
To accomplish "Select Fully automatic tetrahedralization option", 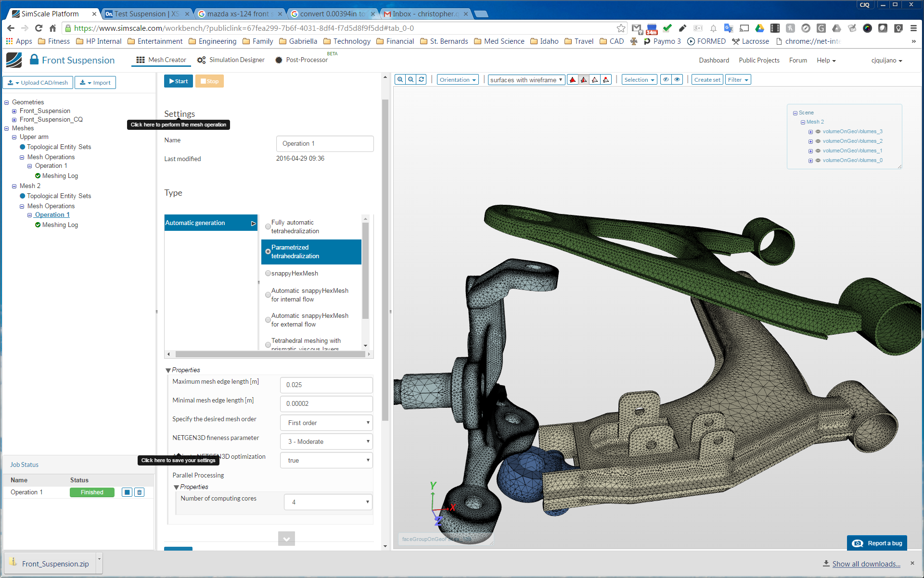I will [x=268, y=226].
